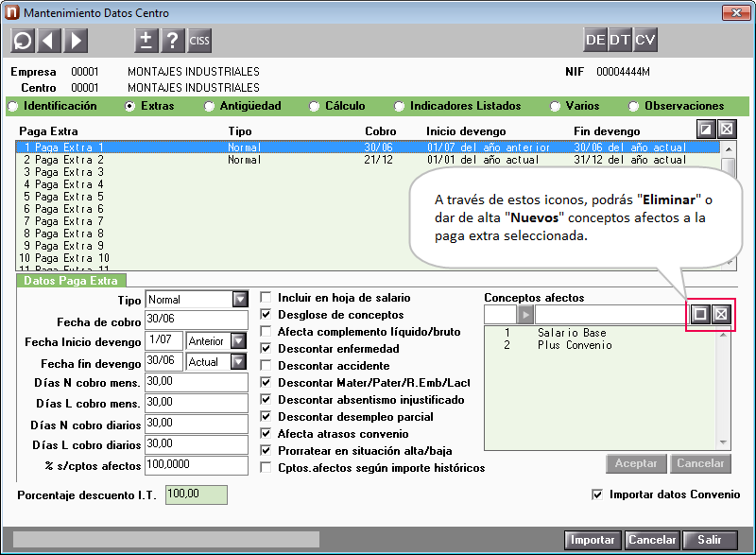Open the DE toolbar button
The height and width of the screenshot is (555, 756).
coord(595,40)
